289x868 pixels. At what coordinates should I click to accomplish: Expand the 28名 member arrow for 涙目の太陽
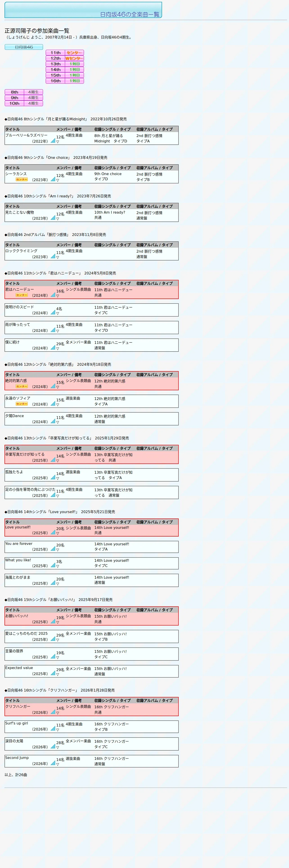[x=58, y=748]
